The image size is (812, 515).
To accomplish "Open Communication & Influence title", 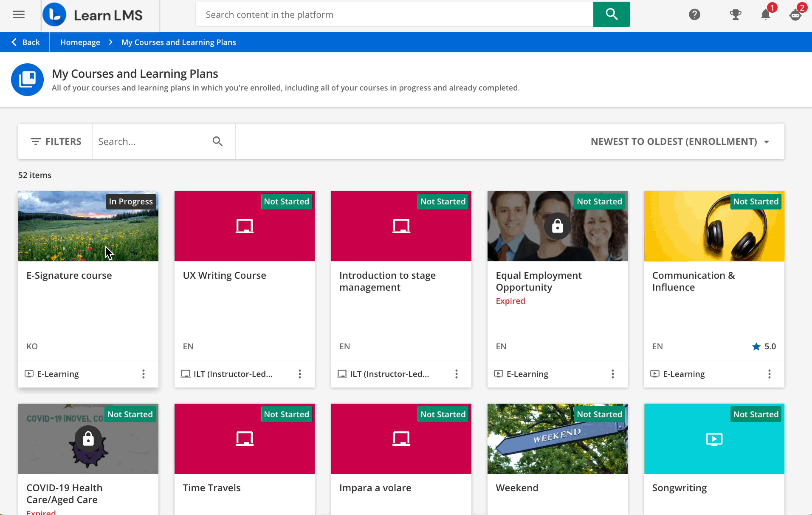I will (694, 281).
